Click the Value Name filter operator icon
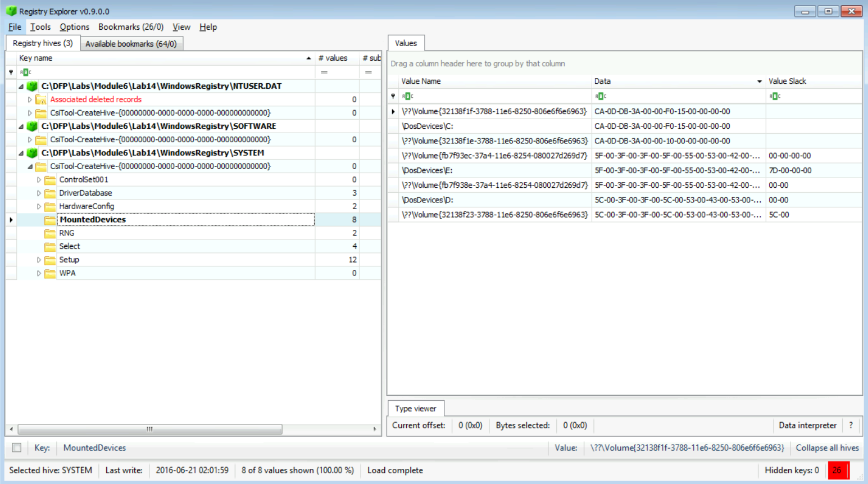 click(x=407, y=96)
